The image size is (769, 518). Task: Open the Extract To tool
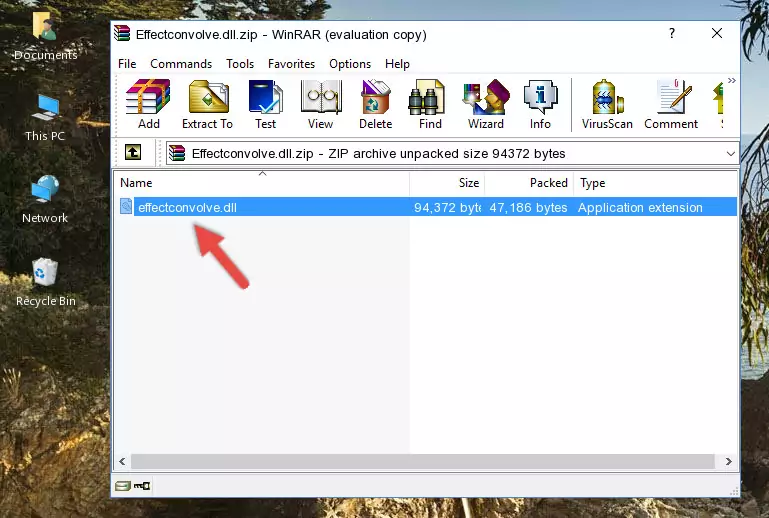point(207,104)
